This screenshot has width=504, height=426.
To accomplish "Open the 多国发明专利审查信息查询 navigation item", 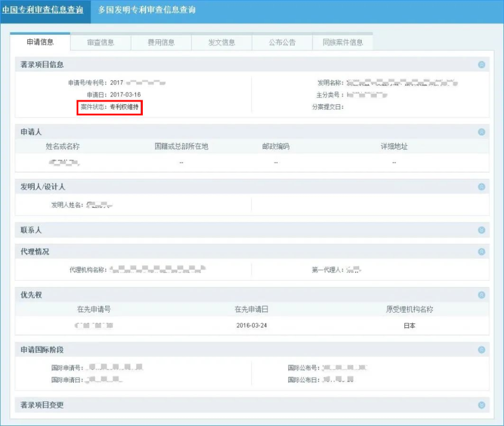I will (146, 10).
